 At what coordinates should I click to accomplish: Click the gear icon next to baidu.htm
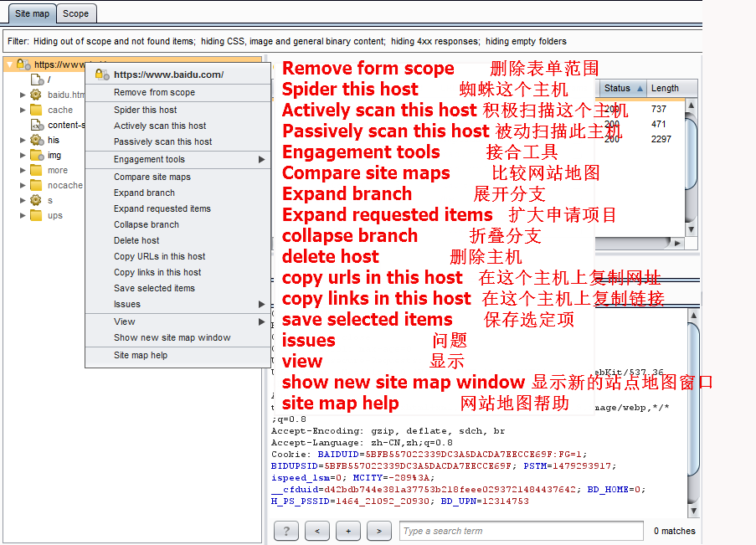(x=36, y=95)
